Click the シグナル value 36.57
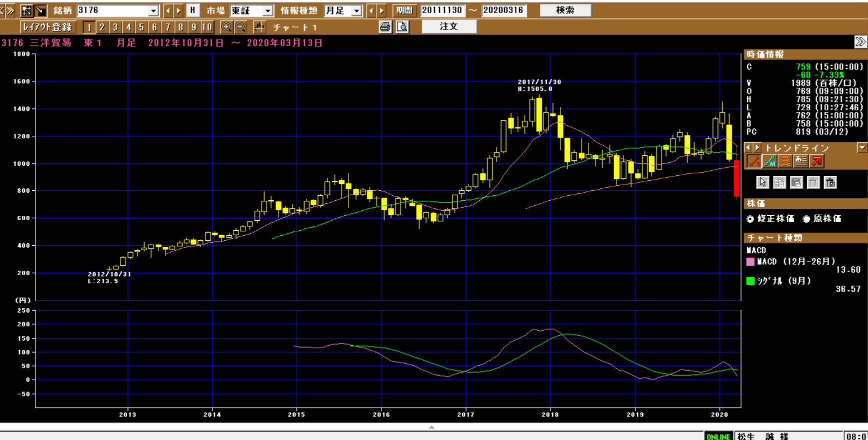This screenshot has height=440, width=868. click(848, 289)
